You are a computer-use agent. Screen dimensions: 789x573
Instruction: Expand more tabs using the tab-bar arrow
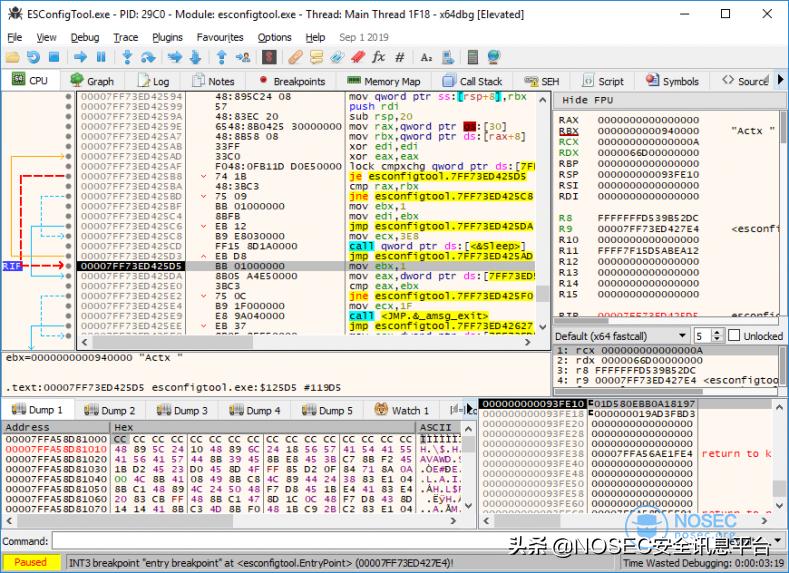[779, 81]
